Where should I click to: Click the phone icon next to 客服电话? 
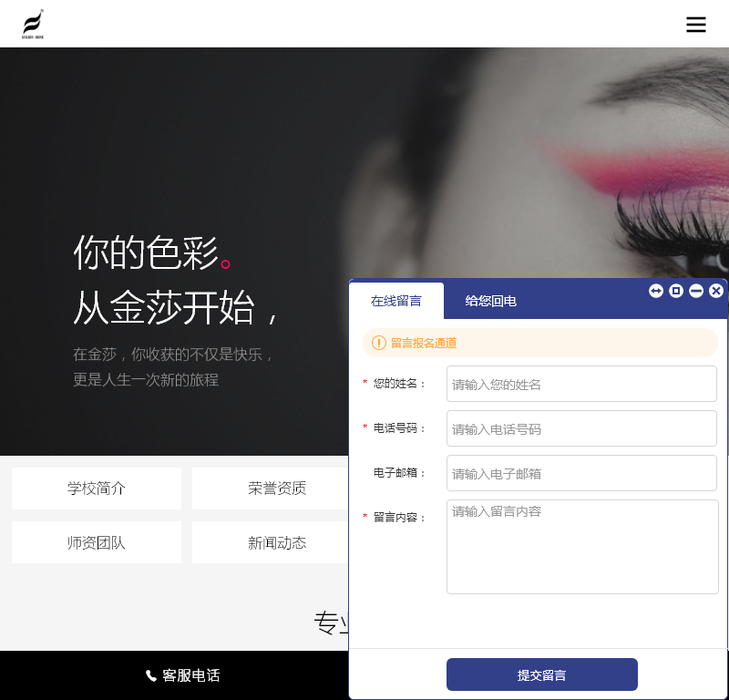pos(149,675)
